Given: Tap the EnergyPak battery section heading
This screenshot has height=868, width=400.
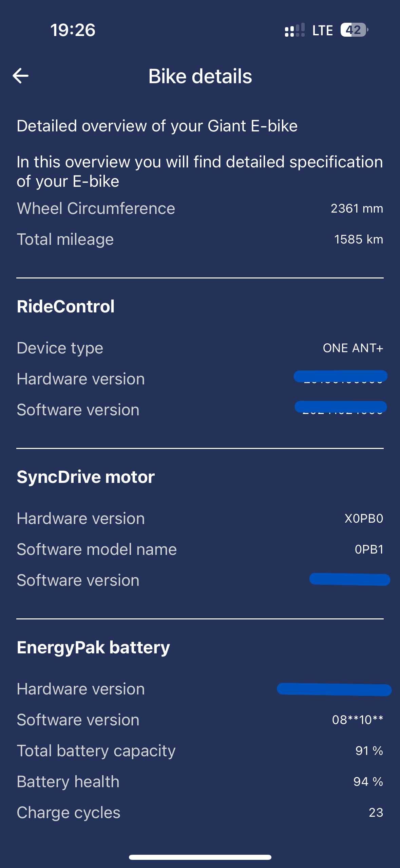Looking at the screenshot, I should (x=93, y=647).
